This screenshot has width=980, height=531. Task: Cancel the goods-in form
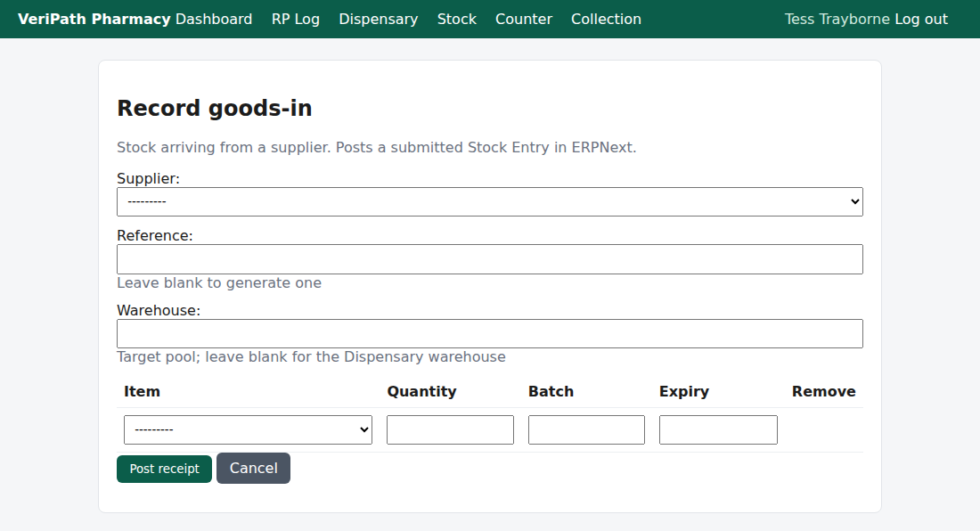coord(253,468)
